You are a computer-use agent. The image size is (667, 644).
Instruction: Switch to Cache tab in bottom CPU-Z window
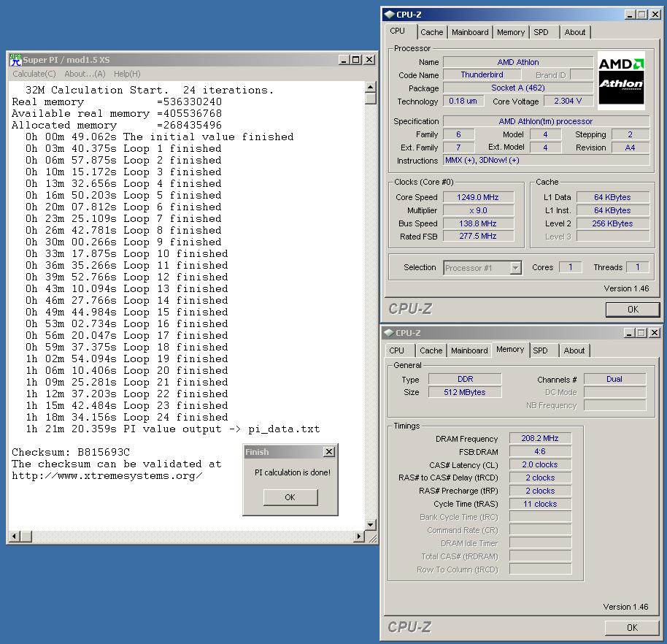[x=431, y=350]
